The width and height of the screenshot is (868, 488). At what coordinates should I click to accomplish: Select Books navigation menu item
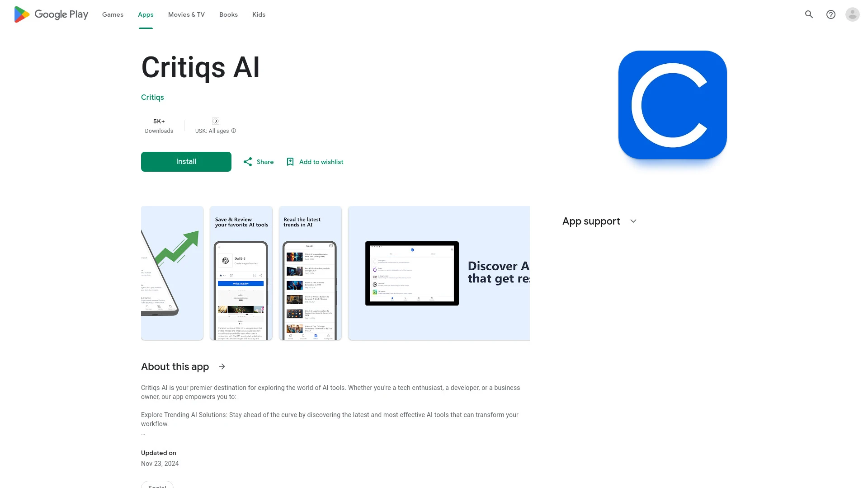click(x=228, y=14)
